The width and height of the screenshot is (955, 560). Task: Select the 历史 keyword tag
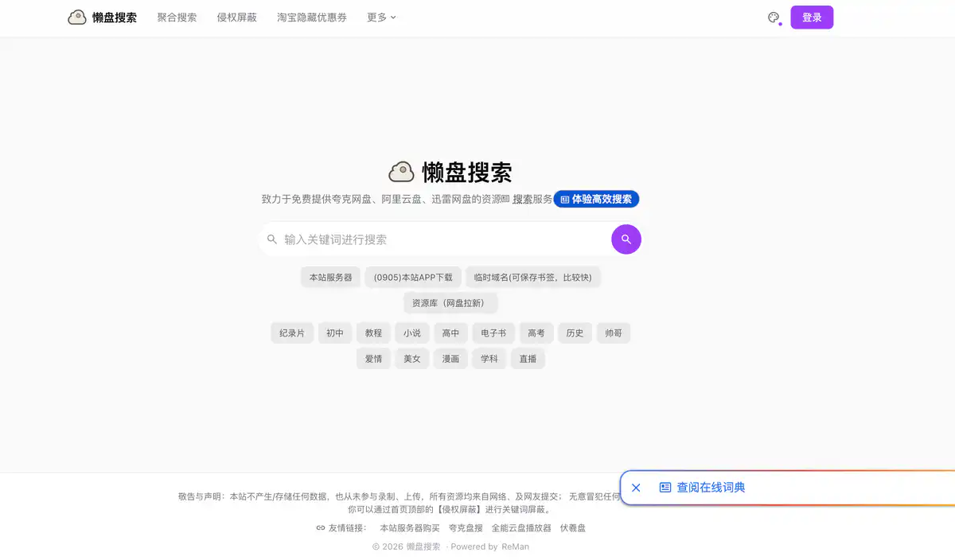coord(575,333)
